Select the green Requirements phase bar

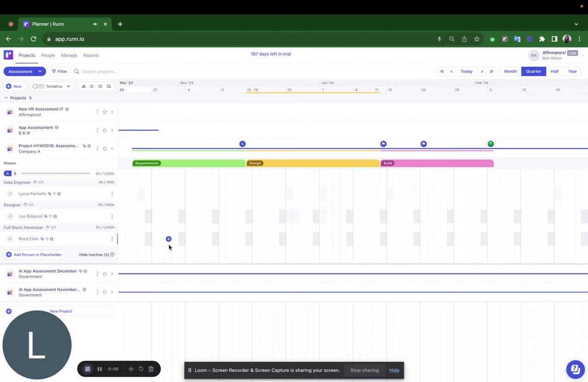coord(189,163)
